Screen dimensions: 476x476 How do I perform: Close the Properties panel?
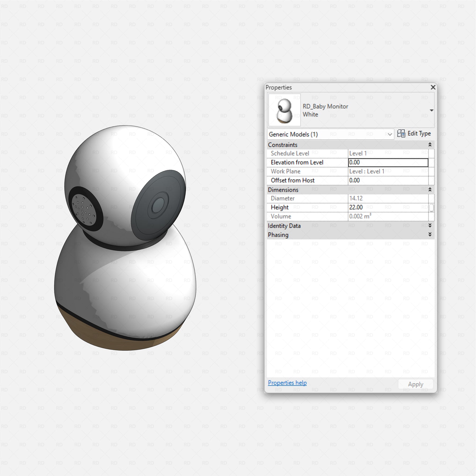(433, 87)
